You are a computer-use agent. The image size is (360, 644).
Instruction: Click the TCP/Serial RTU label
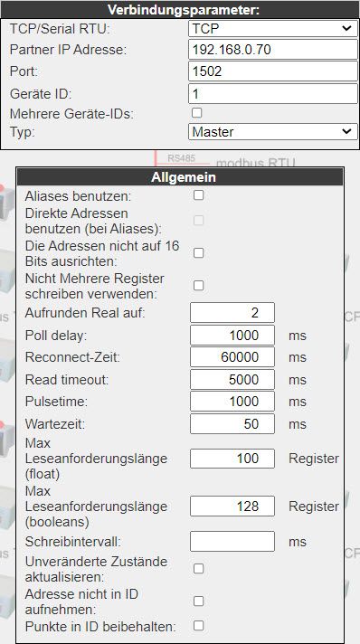click(x=61, y=29)
